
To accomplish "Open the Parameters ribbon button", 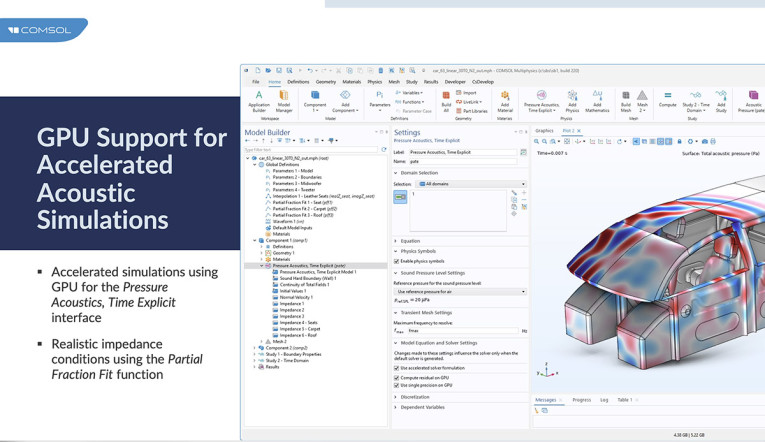I will coord(380,101).
